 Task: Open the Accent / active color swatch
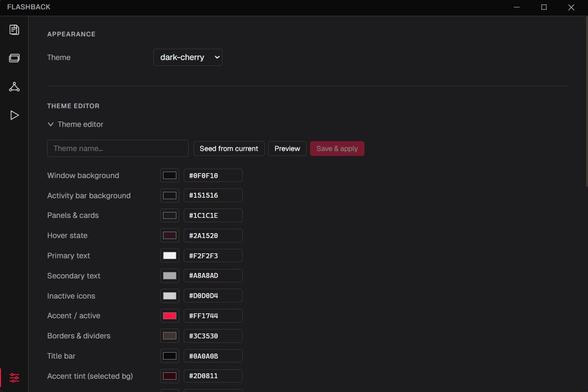tap(169, 316)
